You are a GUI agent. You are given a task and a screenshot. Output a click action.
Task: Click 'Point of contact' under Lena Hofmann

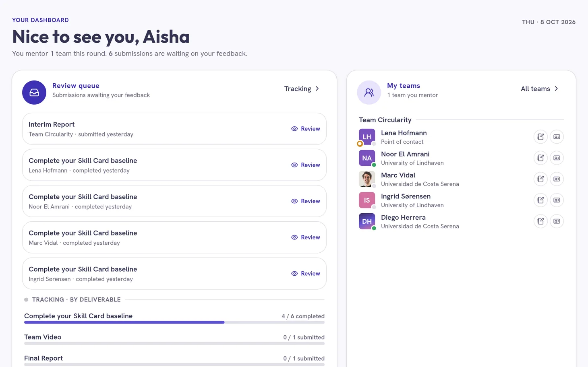pyautogui.click(x=402, y=142)
